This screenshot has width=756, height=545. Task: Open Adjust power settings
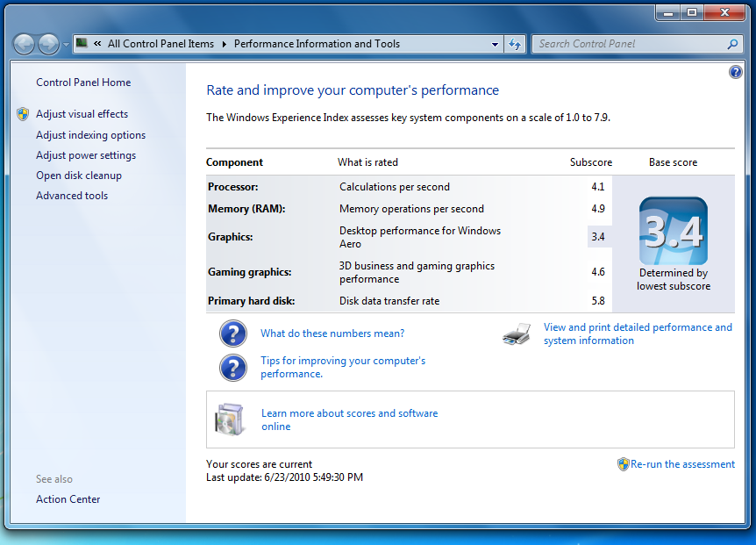click(86, 155)
